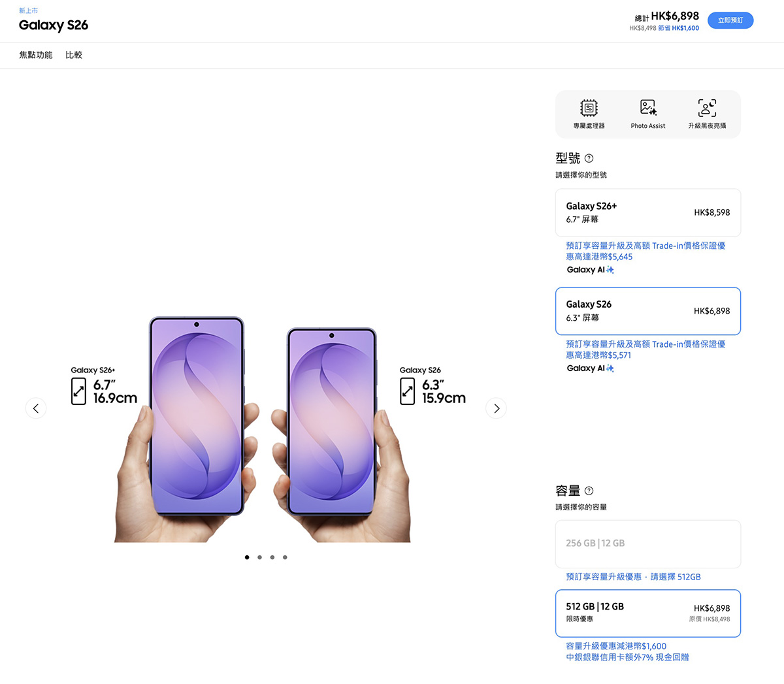Image resolution: width=784 pixels, height=684 pixels.
Task: Go to previous carousel image arrow
Action: click(36, 408)
